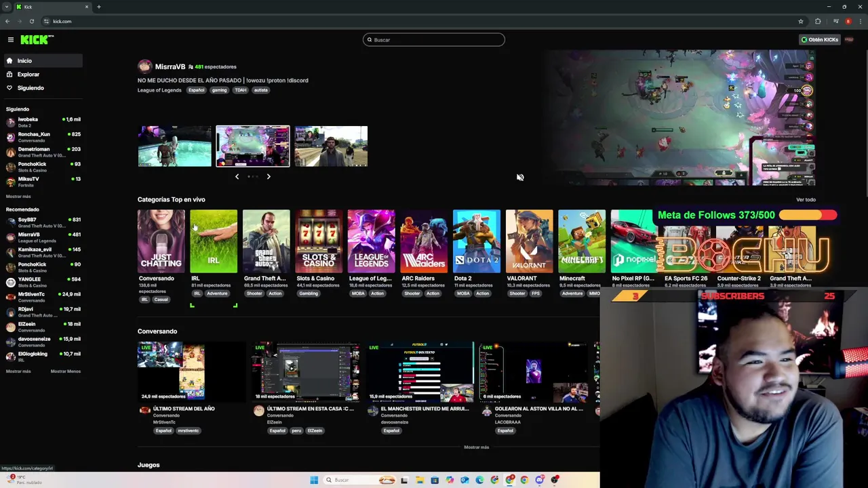Click the Windows taskbar Buscar box
This screenshot has height=488, width=868.
[359, 480]
